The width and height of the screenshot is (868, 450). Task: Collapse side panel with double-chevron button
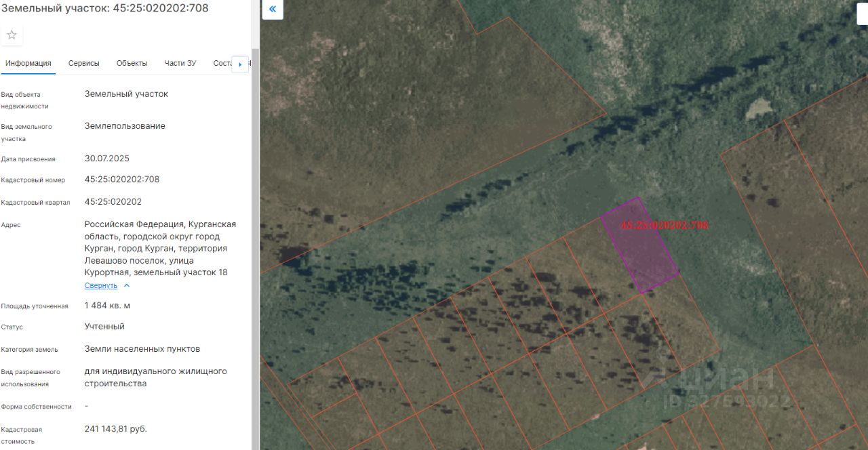[x=272, y=9]
